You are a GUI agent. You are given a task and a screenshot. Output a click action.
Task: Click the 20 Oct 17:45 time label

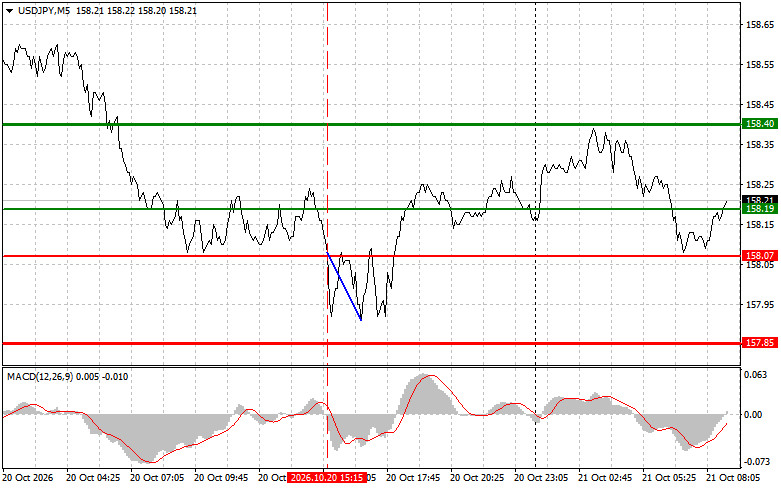coord(413,478)
